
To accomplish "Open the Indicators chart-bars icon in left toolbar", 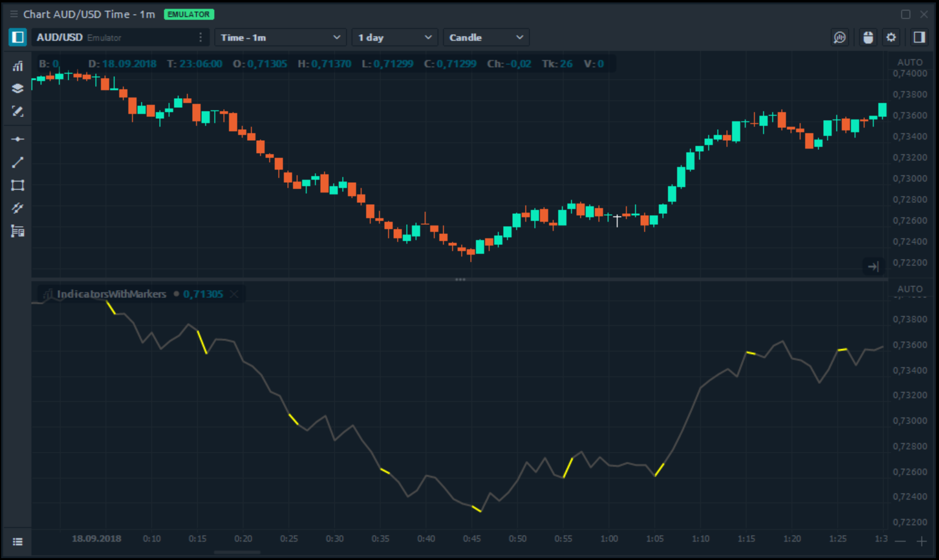I will point(18,66).
